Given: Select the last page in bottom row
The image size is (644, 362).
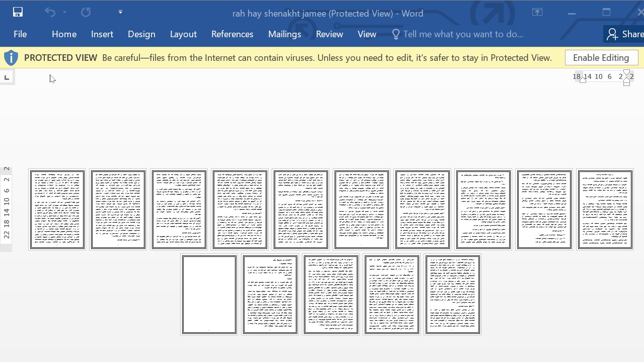Looking at the screenshot, I should pos(453,295).
